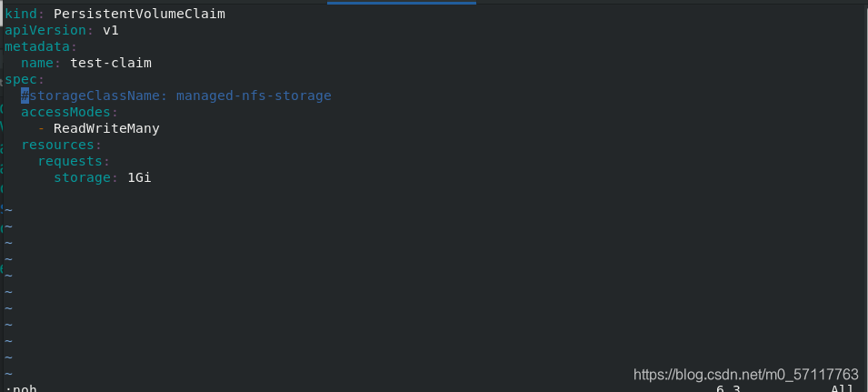The image size is (868, 392).
Task: Click the accessModes key
Action: pos(65,113)
